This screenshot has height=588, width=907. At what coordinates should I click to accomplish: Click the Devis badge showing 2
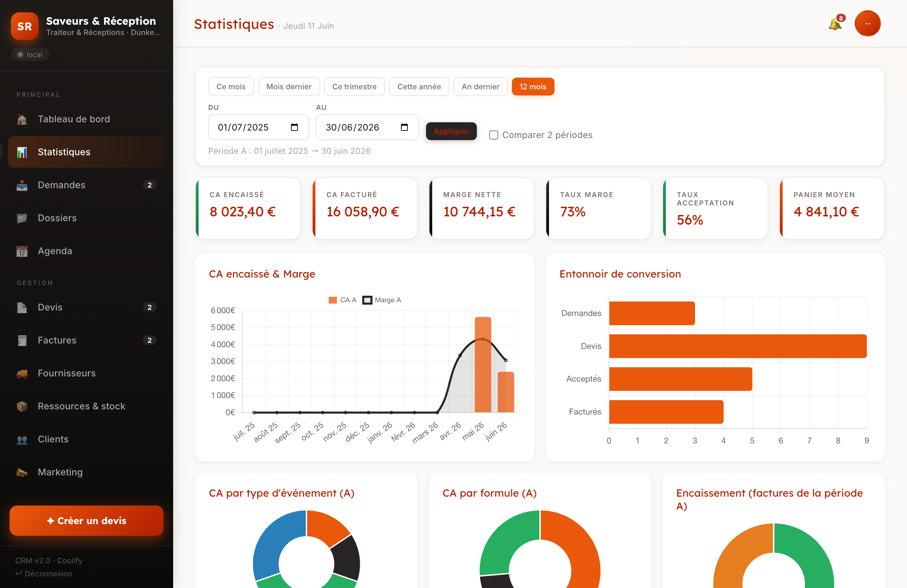(149, 307)
